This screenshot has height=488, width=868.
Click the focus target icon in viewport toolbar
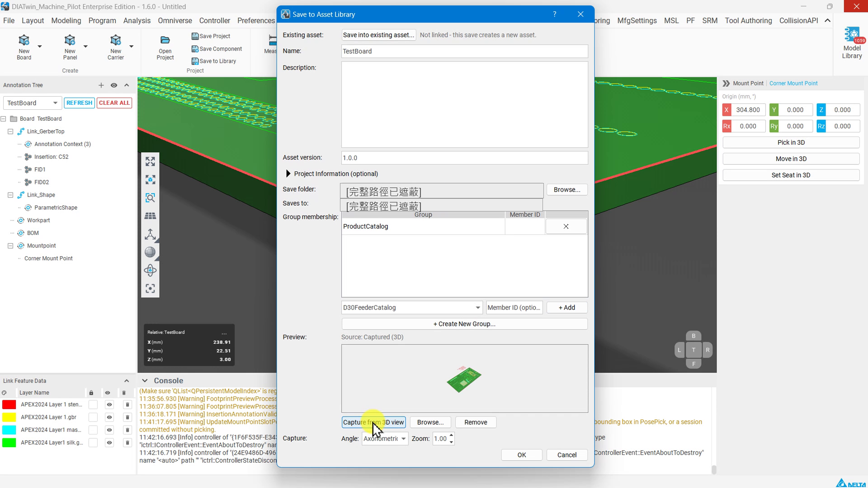(150, 288)
